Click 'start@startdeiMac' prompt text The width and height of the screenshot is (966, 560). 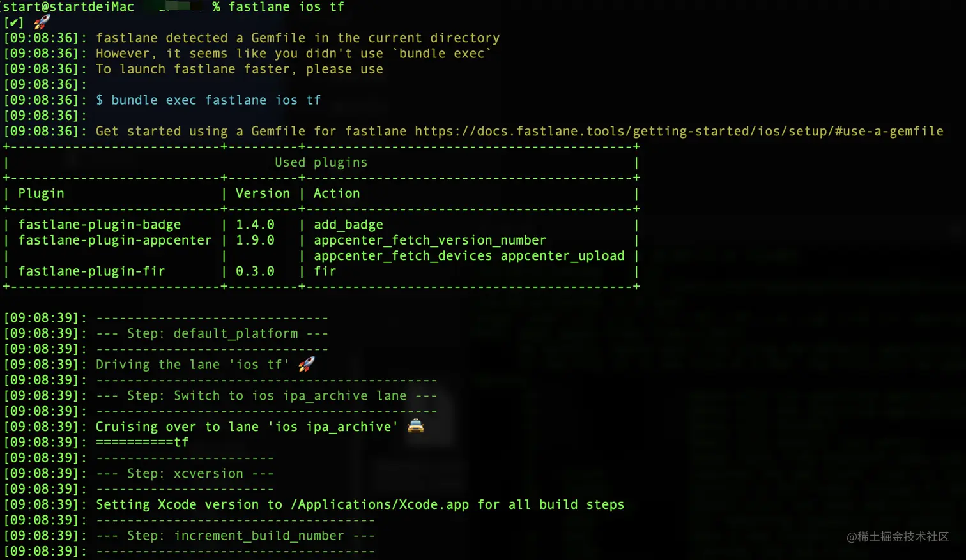click(69, 7)
